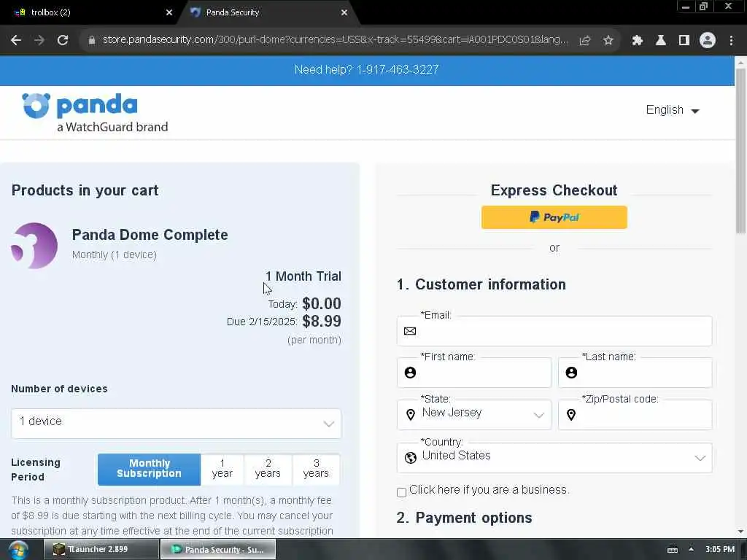Pay with the PayPal express button

554,217
